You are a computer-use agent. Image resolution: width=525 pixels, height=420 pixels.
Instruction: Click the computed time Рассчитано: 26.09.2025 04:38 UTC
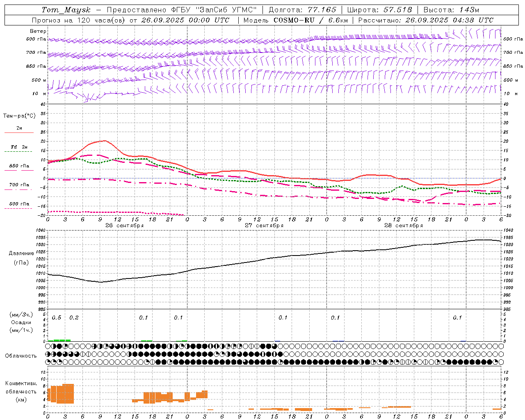click(x=426, y=20)
